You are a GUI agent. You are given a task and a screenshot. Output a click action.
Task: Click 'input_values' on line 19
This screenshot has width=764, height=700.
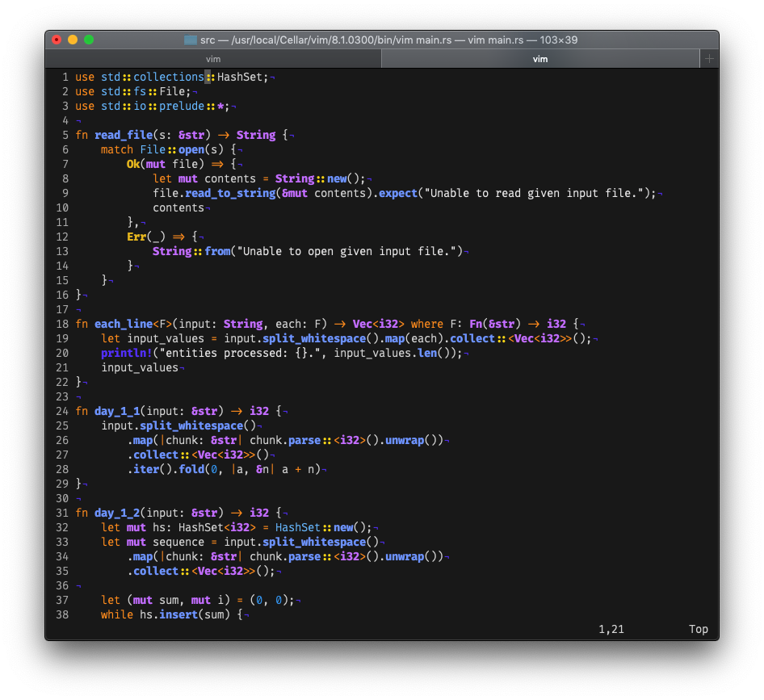coord(166,338)
